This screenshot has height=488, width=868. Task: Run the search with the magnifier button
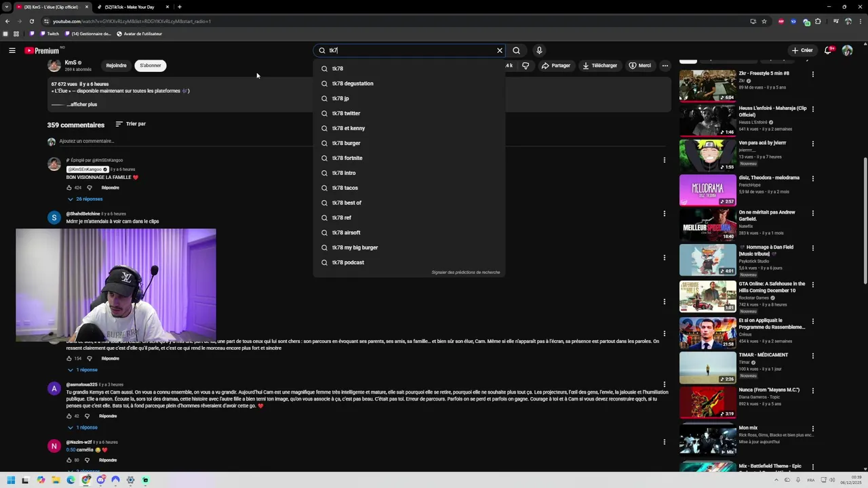(x=517, y=50)
